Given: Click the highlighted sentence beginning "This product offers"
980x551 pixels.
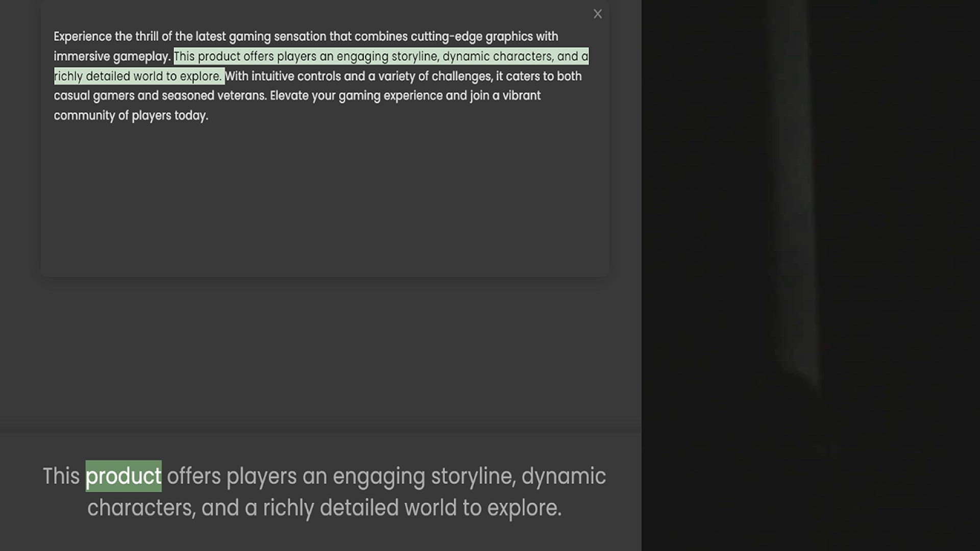Looking at the screenshot, I should point(381,56).
